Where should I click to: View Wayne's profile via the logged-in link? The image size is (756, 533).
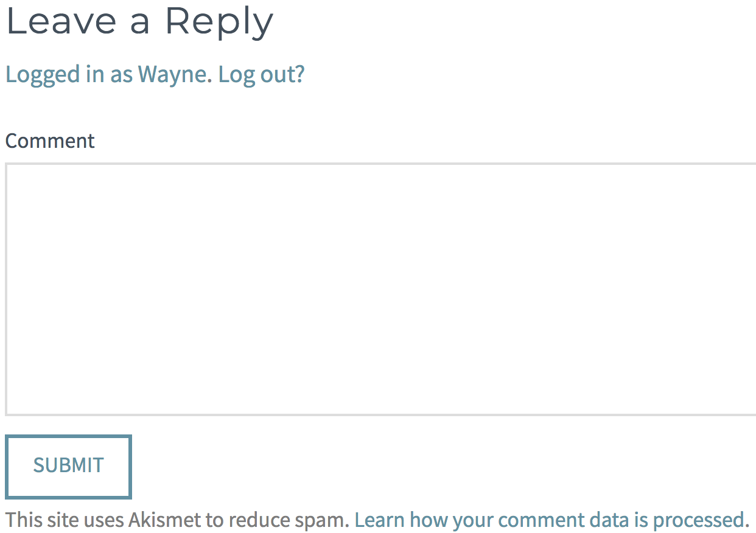click(x=106, y=74)
